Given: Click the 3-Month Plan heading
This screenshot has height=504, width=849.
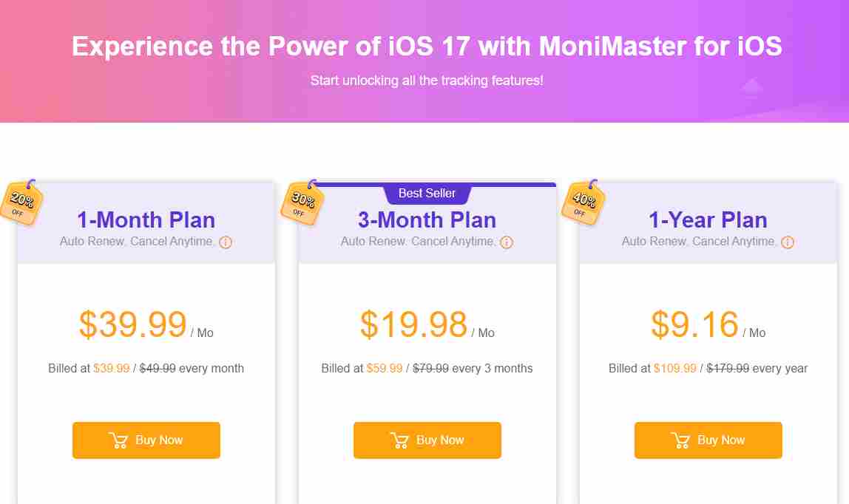Looking at the screenshot, I should click(x=427, y=220).
